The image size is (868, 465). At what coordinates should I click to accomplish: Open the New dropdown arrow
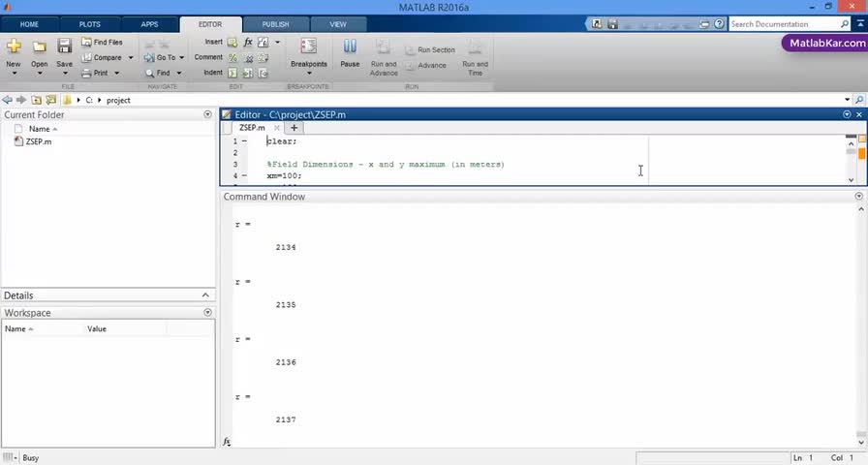pos(14,73)
